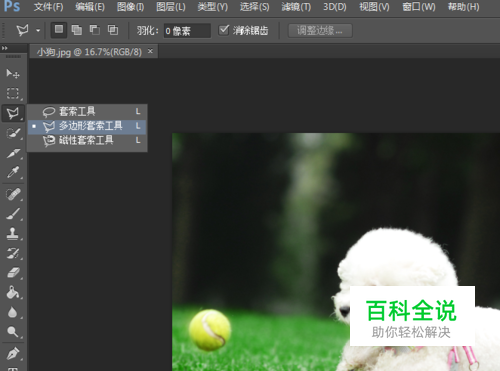
Task: Select the Quick Selection tool
Action: [x=13, y=133]
